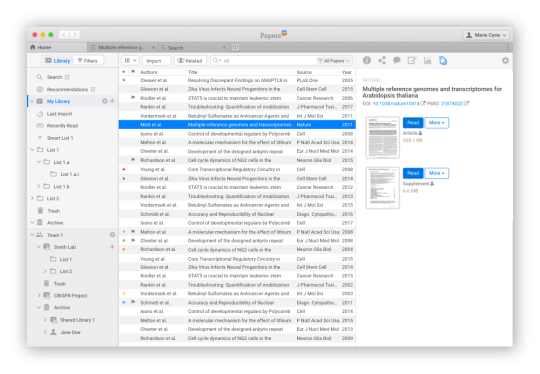Open the info panel icon
Viewport: 540px width, 374px height.
click(367, 61)
